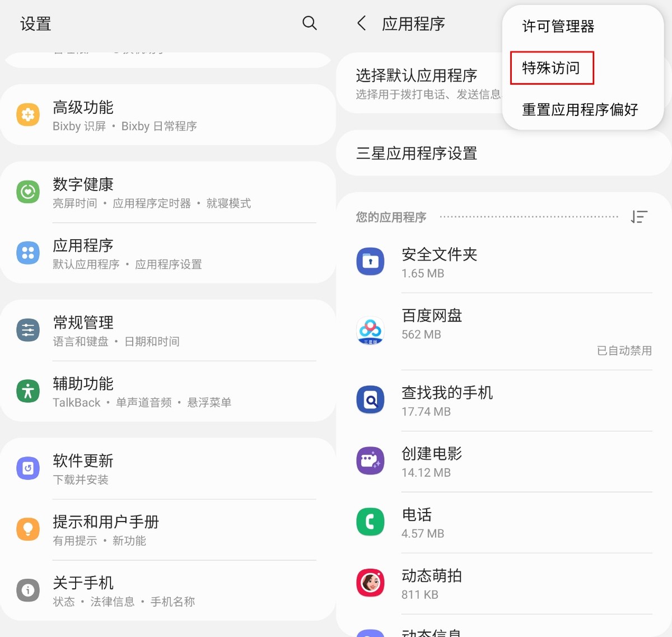Select the 查找我的手机 app icon
This screenshot has height=637, width=672.
point(370,399)
